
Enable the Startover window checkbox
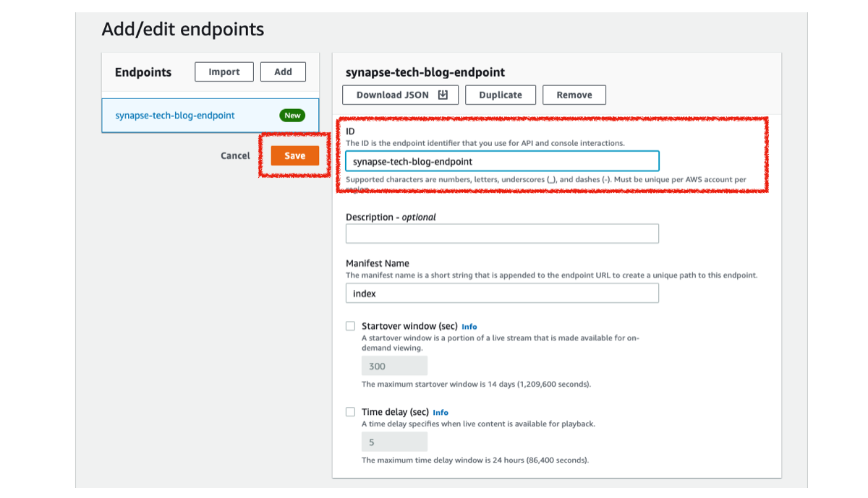click(x=351, y=326)
